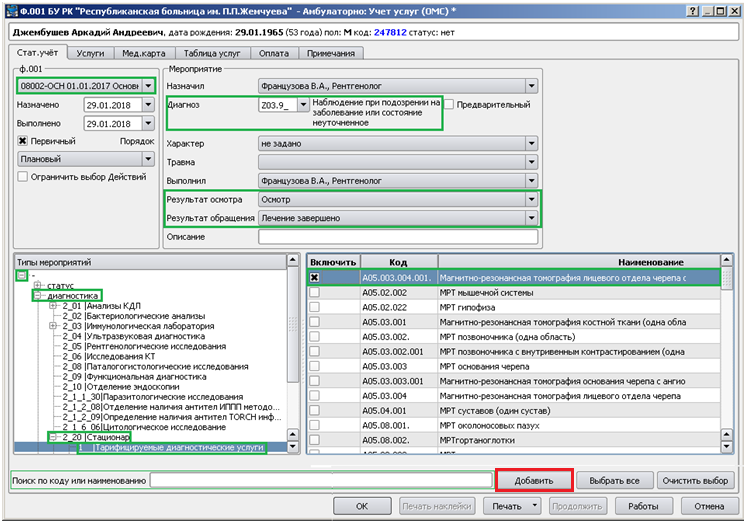Image resolution: width=746 pixels, height=523 pixels.
Task: Click the Добавить button
Action: (534, 481)
